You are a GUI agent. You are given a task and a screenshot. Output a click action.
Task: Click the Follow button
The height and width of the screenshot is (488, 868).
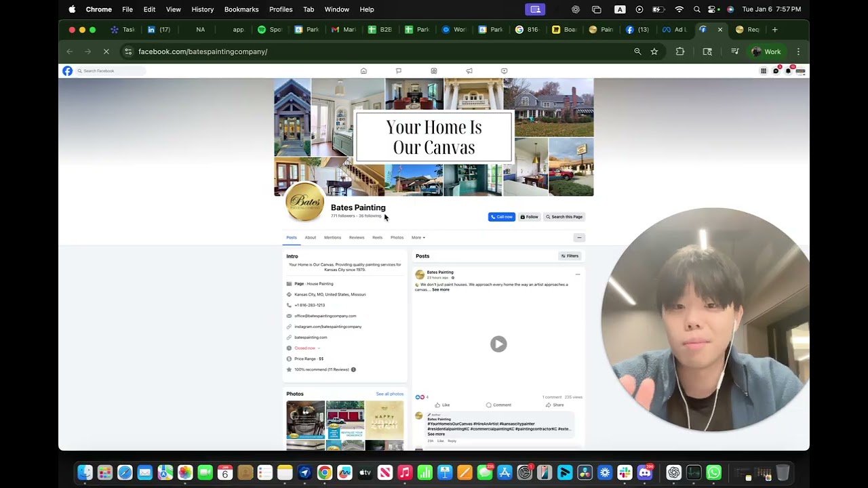[530, 217]
